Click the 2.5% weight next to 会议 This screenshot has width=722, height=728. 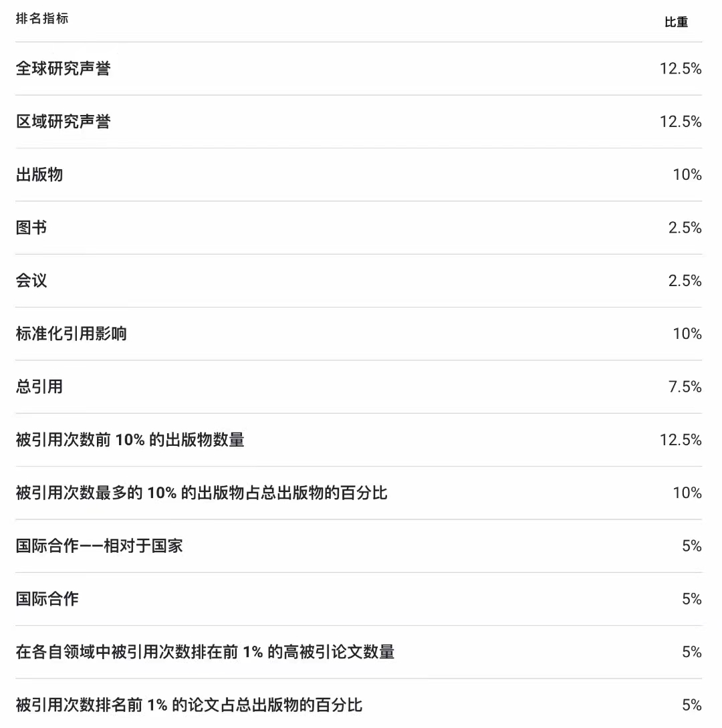click(x=685, y=280)
